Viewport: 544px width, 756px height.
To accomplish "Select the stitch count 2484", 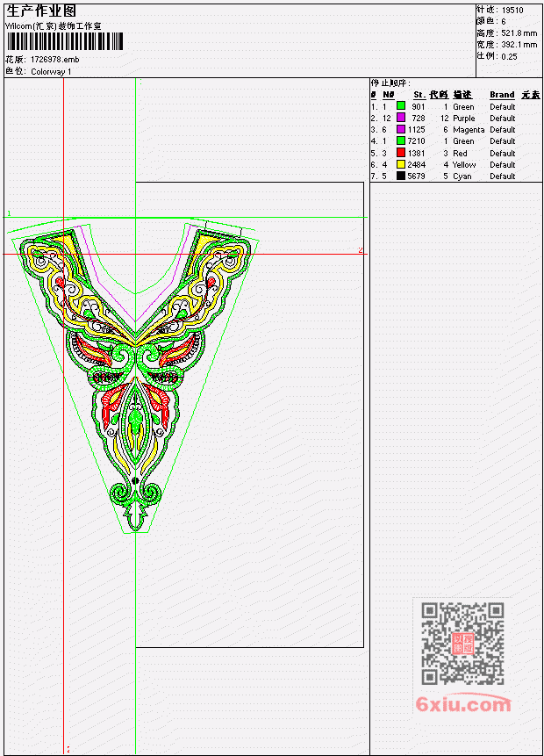I will [x=416, y=165].
